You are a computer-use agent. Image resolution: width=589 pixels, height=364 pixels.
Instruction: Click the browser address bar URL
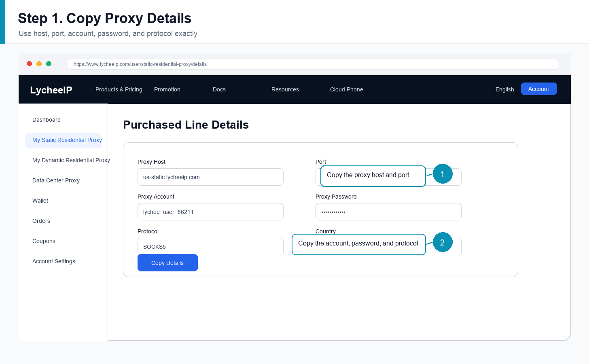(x=313, y=64)
